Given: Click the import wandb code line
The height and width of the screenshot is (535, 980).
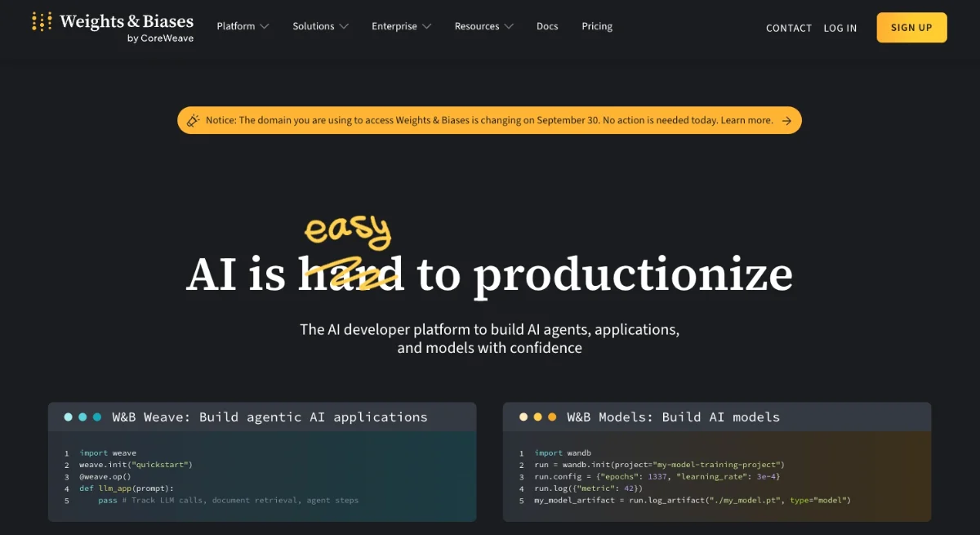Looking at the screenshot, I should click(563, 453).
